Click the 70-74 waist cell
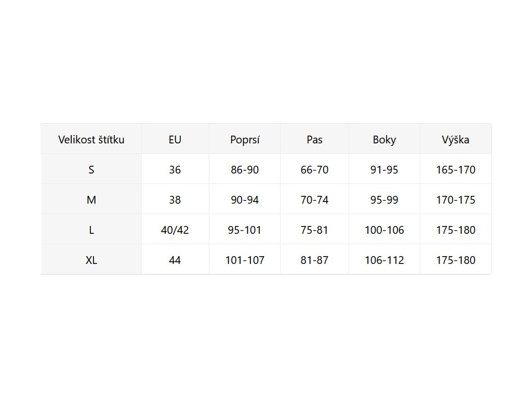 314,199
